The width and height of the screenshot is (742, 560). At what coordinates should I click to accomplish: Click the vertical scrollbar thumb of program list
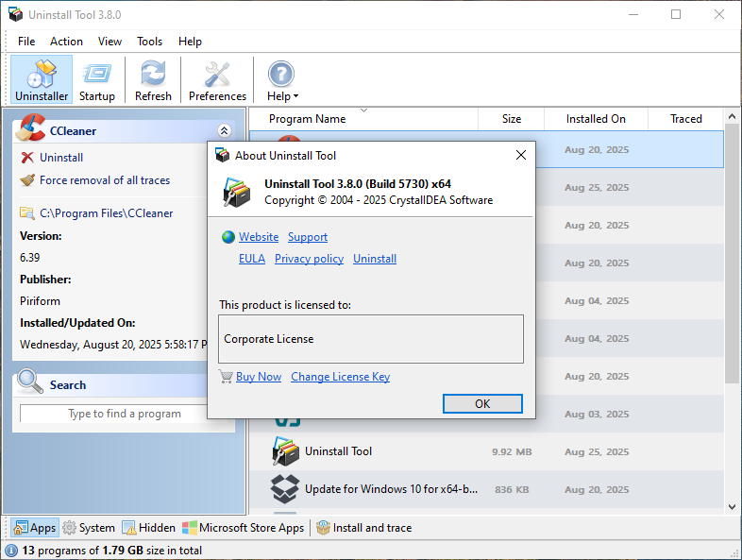732,253
